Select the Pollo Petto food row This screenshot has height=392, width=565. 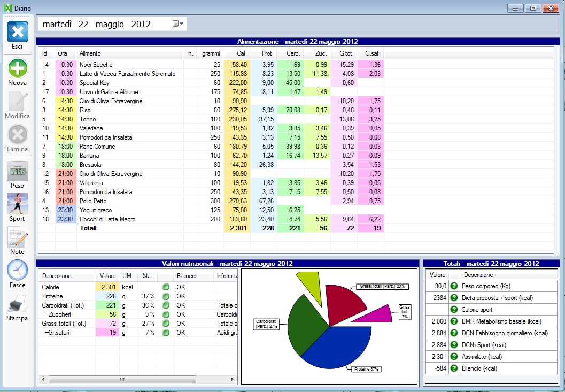click(x=93, y=201)
